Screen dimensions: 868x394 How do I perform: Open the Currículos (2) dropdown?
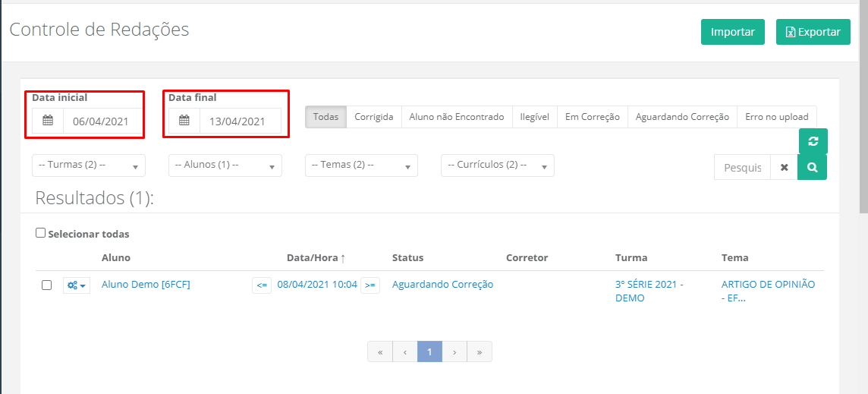[497, 165]
